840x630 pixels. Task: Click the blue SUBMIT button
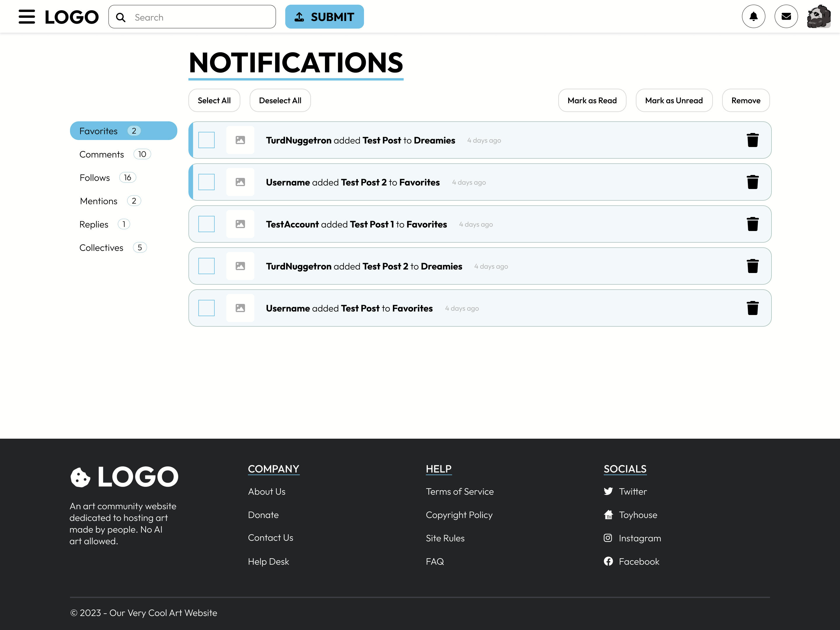click(324, 17)
